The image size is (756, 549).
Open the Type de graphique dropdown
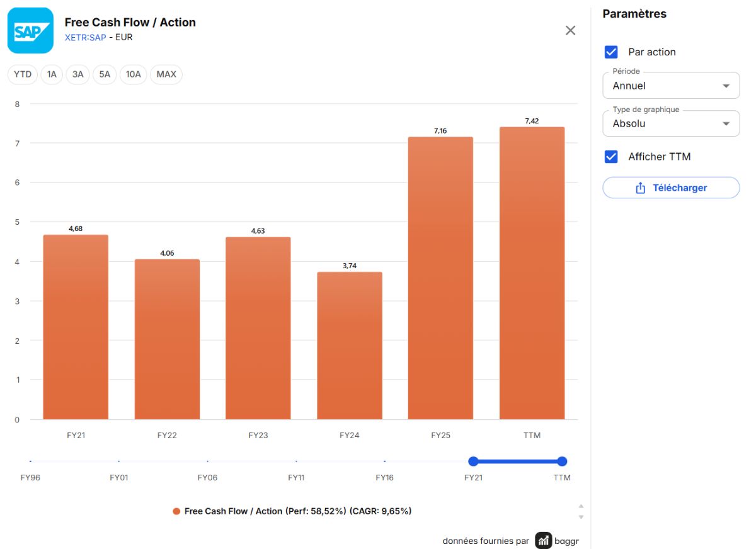(x=671, y=123)
